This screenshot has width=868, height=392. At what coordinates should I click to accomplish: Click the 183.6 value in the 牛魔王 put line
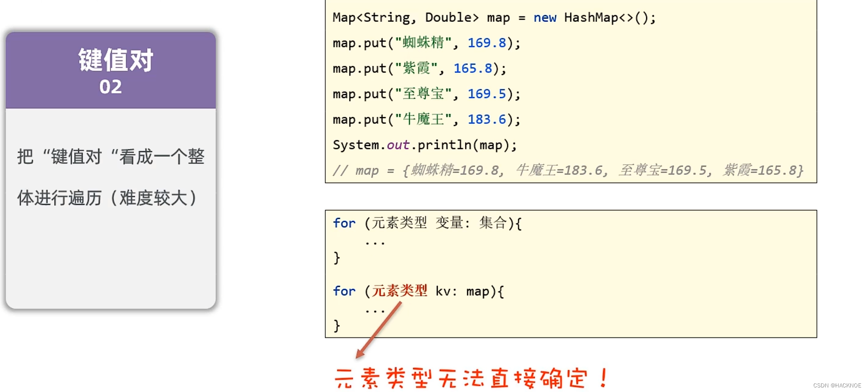pos(487,119)
